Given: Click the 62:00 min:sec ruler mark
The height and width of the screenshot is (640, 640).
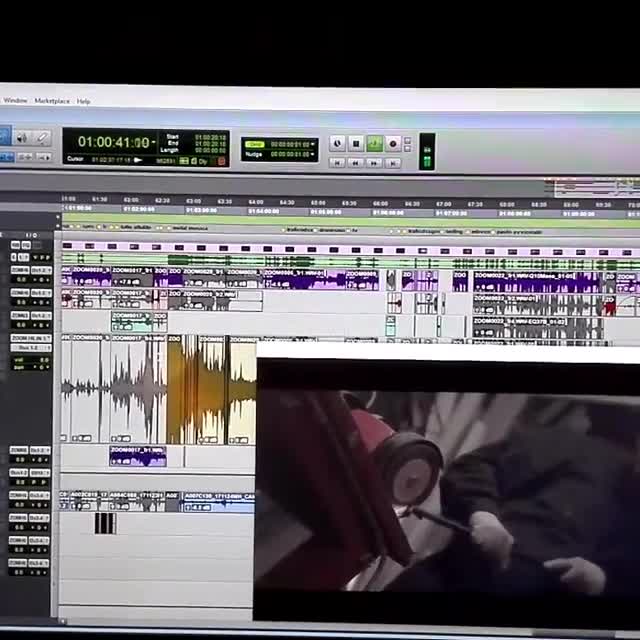Looking at the screenshot, I should point(131,200).
